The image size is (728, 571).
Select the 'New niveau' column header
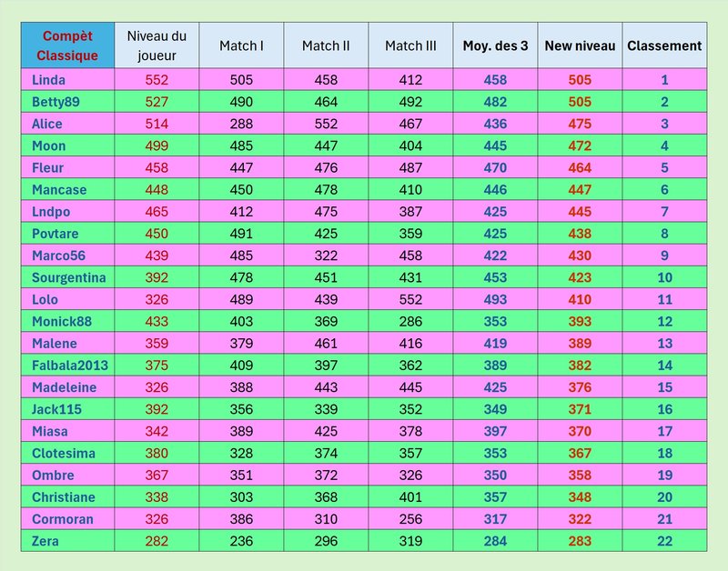coord(580,45)
